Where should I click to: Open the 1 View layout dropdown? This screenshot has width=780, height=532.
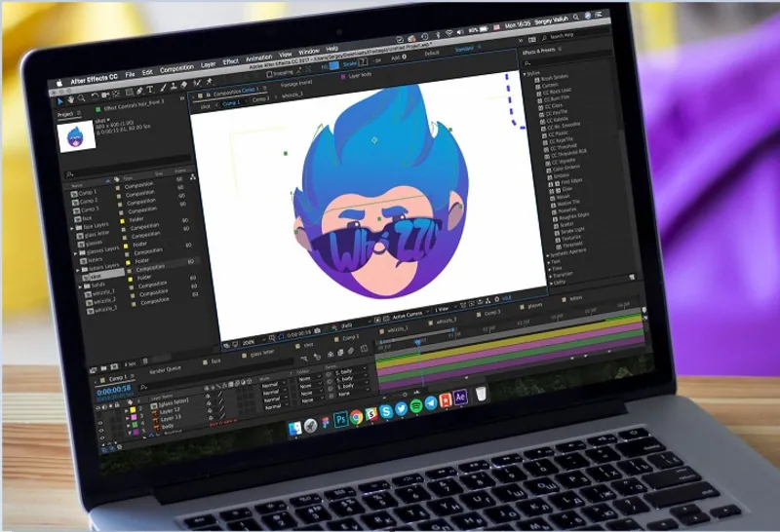(x=444, y=309)
